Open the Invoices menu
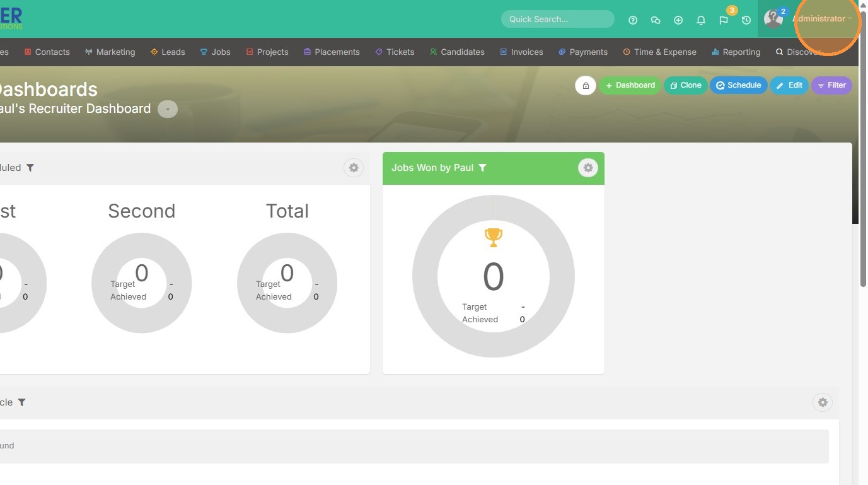Viewport: 868px width, 485px height. click(521, 52)
